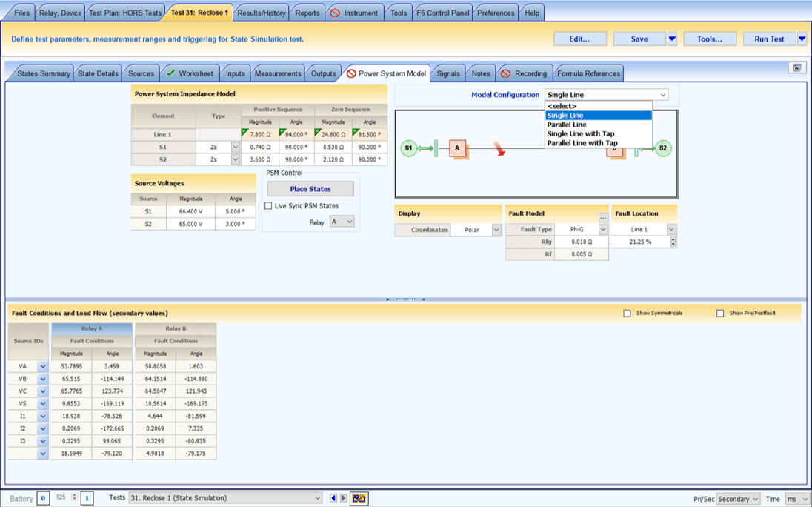Click the Save button
The height and width of the screenshot is (507, 812).
pos(639,39)
